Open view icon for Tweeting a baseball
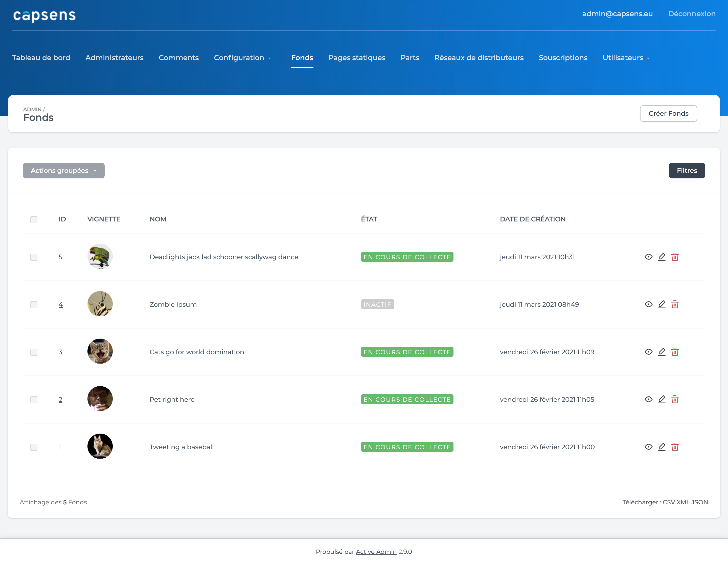This screenshot has height=565, width=728. coord(649,447)
